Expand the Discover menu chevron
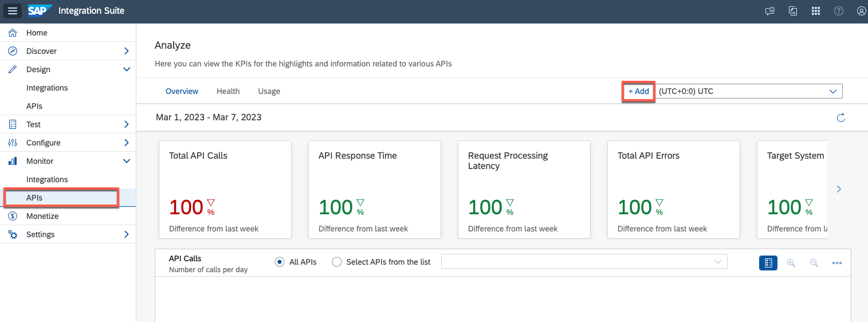This screenshot has height=322, width=868. (x=127, y=51)
